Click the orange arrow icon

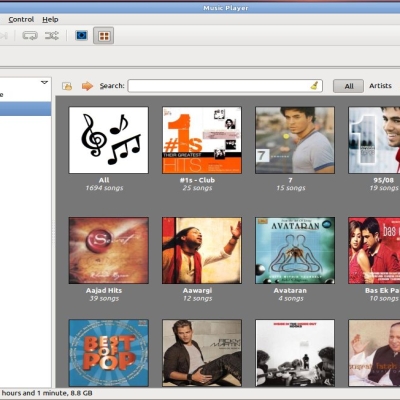87,86
